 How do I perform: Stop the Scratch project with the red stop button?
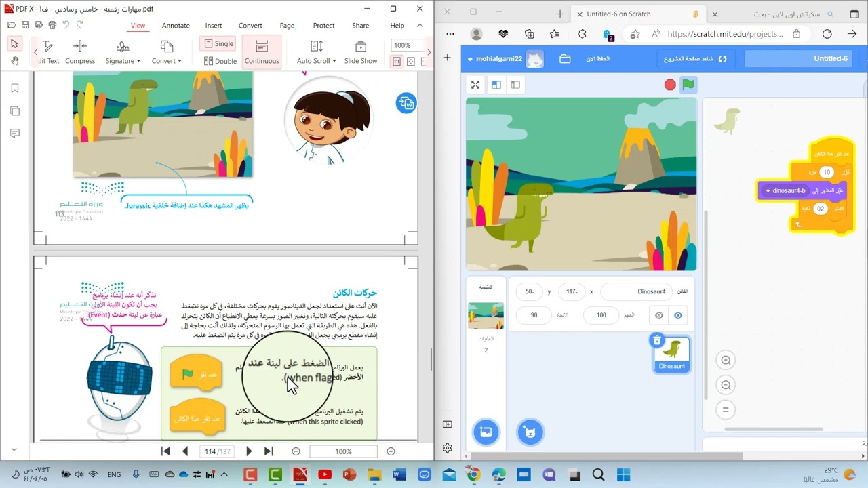click(x=670, y=85)
